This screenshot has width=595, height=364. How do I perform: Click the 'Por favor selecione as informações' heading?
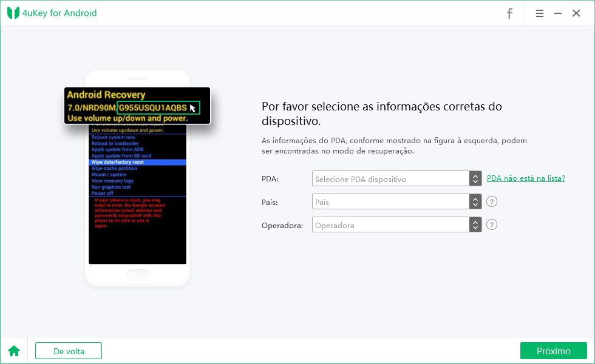point(382,113)
